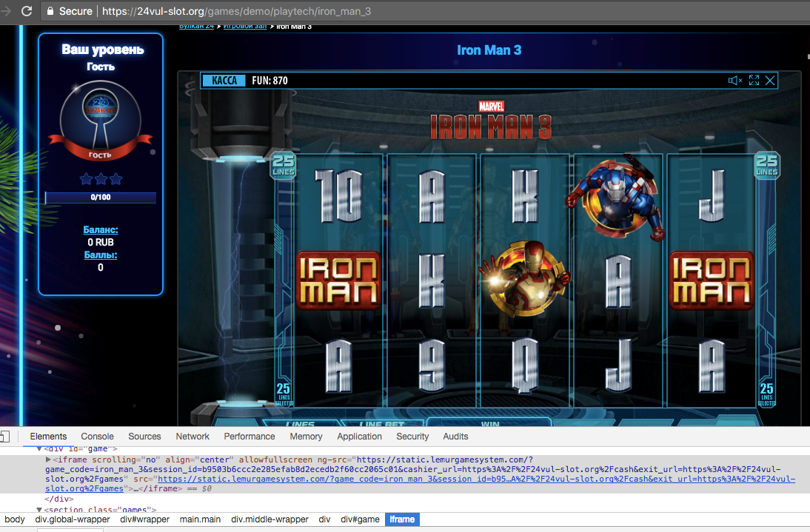Click the secure lock icon in address bar
Image resolution: width=810 pixels, height=532 pixels.
(x=50, y=11)
